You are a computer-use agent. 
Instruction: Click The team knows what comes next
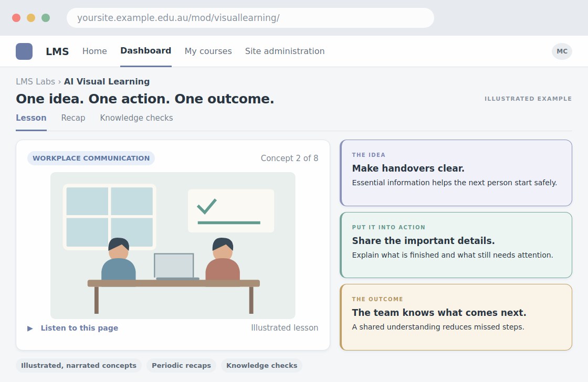point(439,313)
